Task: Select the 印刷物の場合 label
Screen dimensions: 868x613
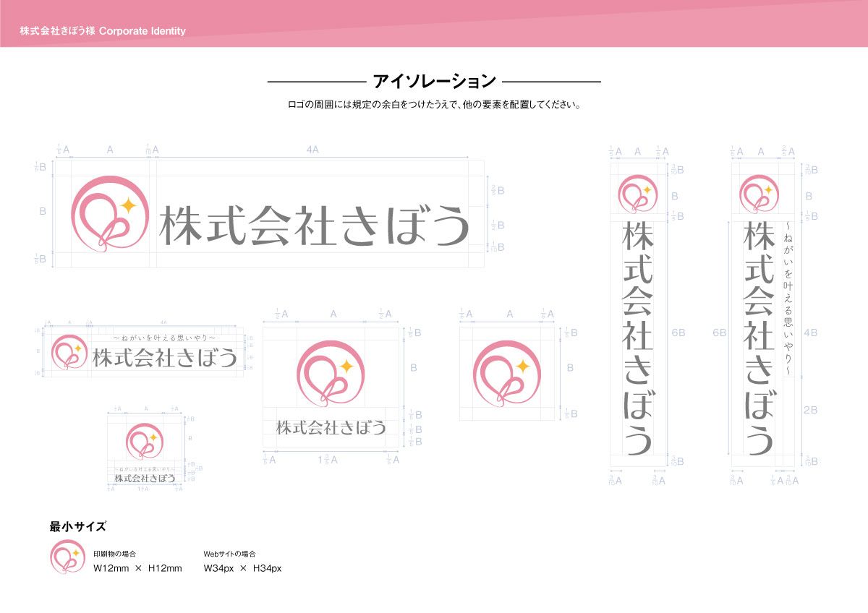Action: pos(115,553)
